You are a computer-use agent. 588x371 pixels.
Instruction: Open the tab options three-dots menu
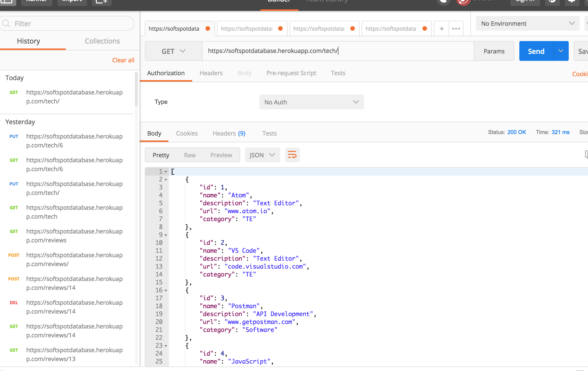pos(456,29)
